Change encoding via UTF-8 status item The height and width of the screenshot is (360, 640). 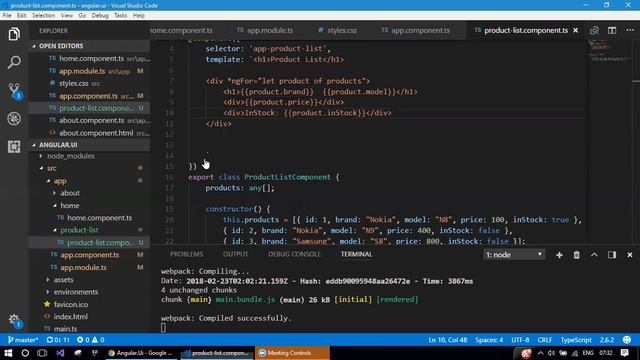tap(520, 340)
